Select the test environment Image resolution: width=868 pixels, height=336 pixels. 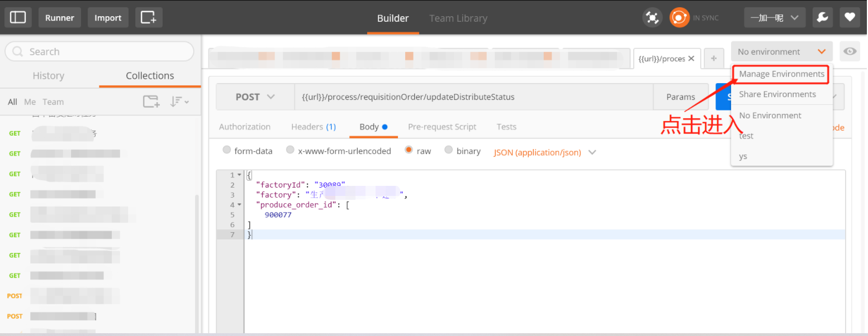pos(746,136)
